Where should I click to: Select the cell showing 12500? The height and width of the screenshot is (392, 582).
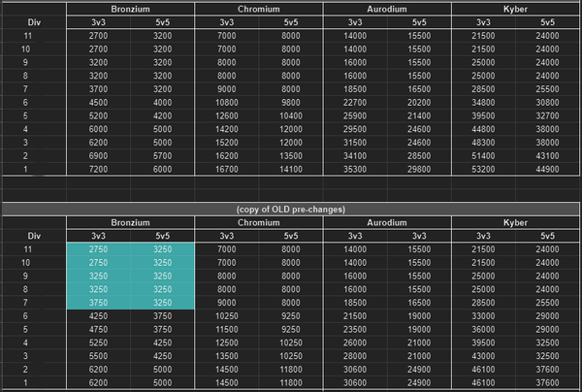pos(227,343)
